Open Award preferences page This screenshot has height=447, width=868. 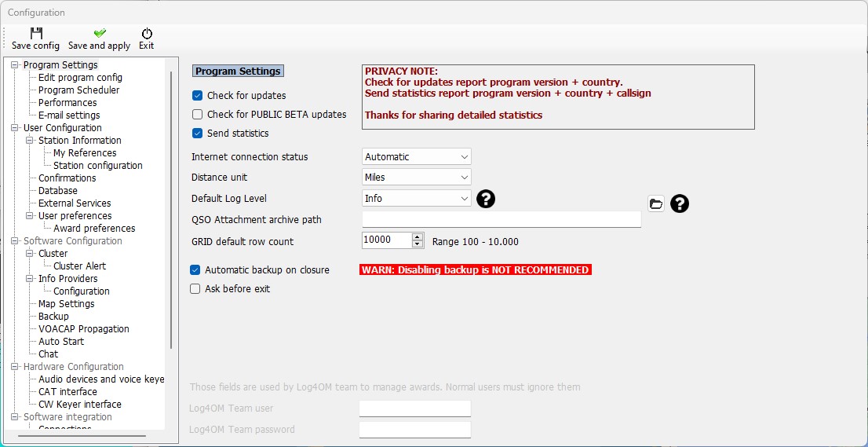coord(94,228)
